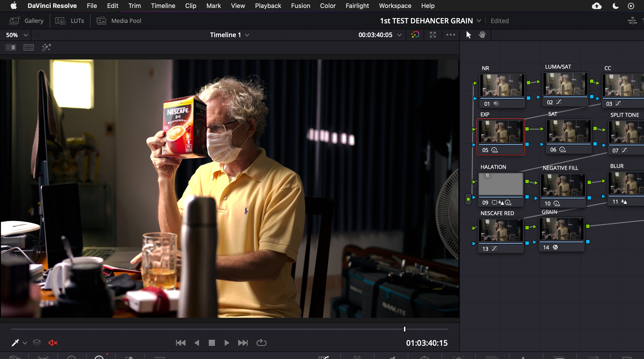Open the Playback menu
This screenshot has width=644, height=359.
[x=268, y=6]
